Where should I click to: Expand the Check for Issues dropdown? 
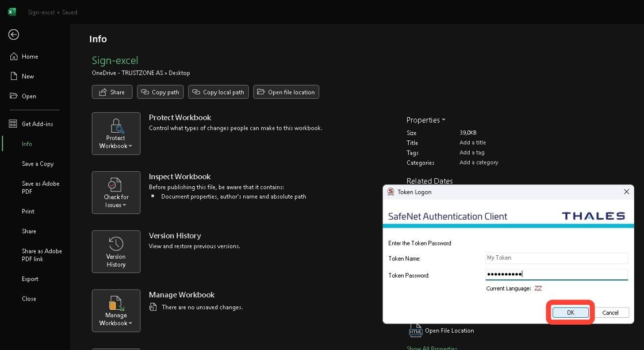pyautogui.click(x=116, y=193)
